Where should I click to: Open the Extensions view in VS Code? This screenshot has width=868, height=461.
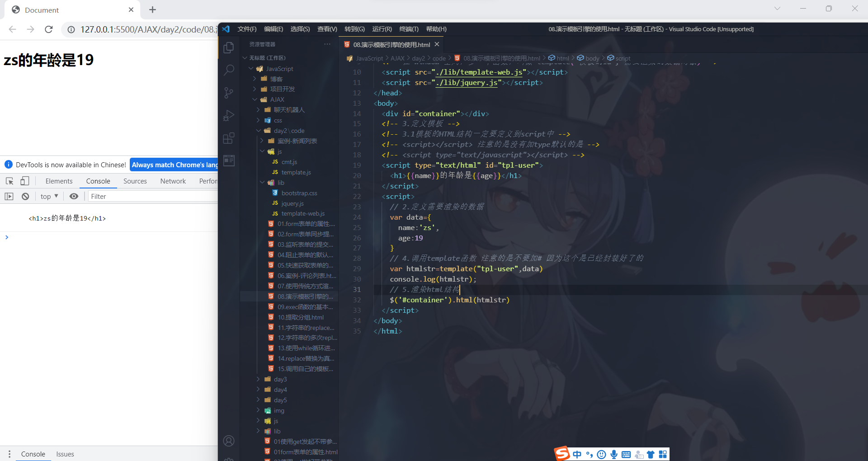pos(229,138)
